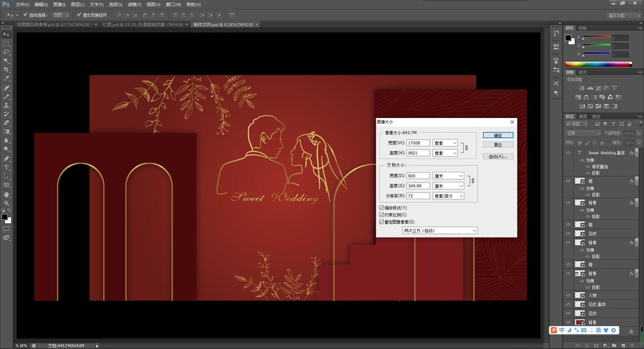The image size is (644, 349).
Task: Select the Hand tool
Action: (x=6, y=195)
